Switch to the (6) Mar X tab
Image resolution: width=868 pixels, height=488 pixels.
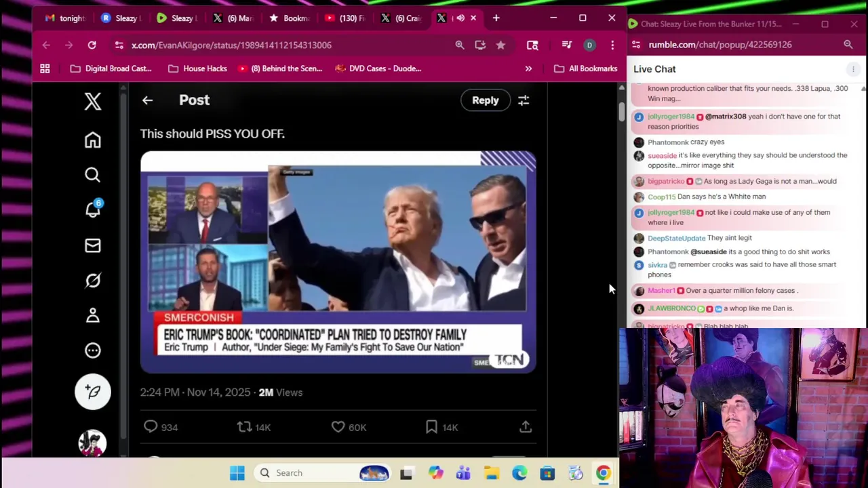coord(233,18)
